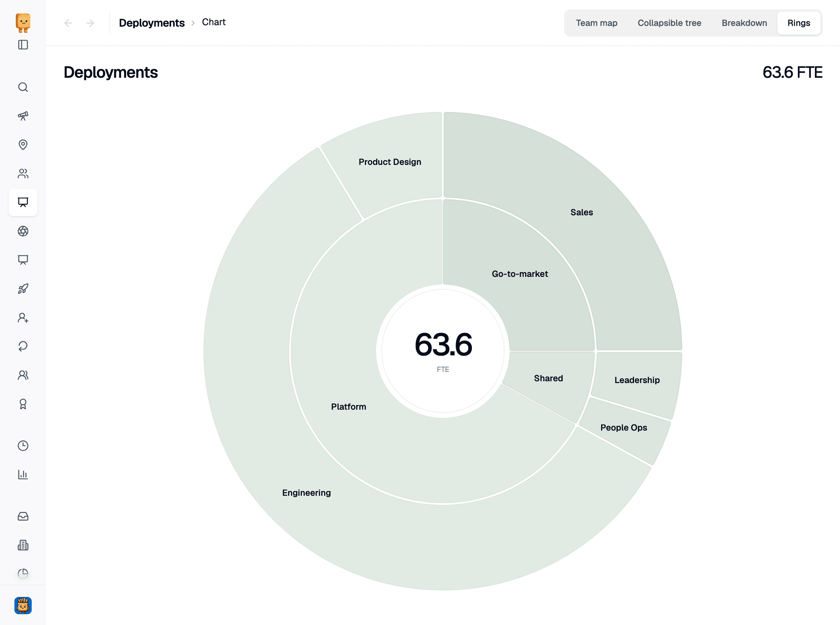Screen dimensions: 840x625
Task: Open the user avatar at sidebar bottom
Action: point(23,605)
